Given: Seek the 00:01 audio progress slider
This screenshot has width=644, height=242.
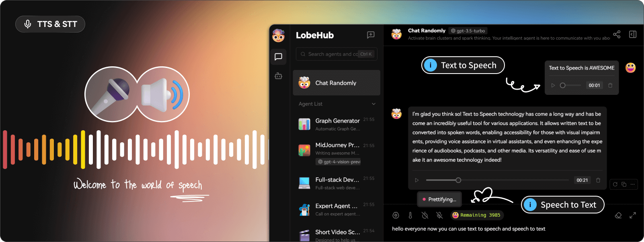Looking at the screenshot, I should 570,85.
